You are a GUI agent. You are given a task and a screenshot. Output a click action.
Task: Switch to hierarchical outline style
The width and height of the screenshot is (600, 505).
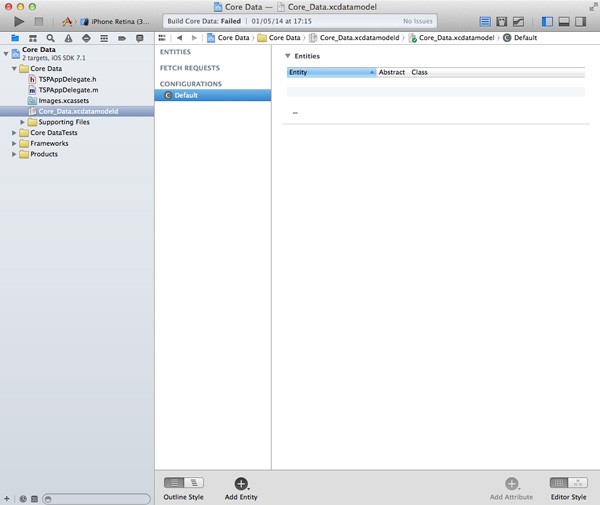pyautogui.click(x=194, y=483)
